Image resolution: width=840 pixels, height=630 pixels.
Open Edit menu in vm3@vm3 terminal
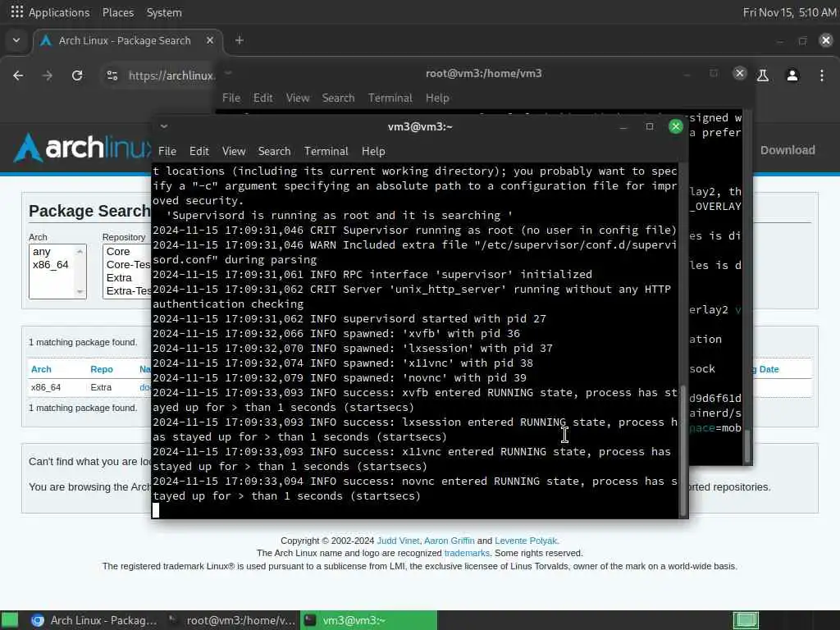(199, 151)
